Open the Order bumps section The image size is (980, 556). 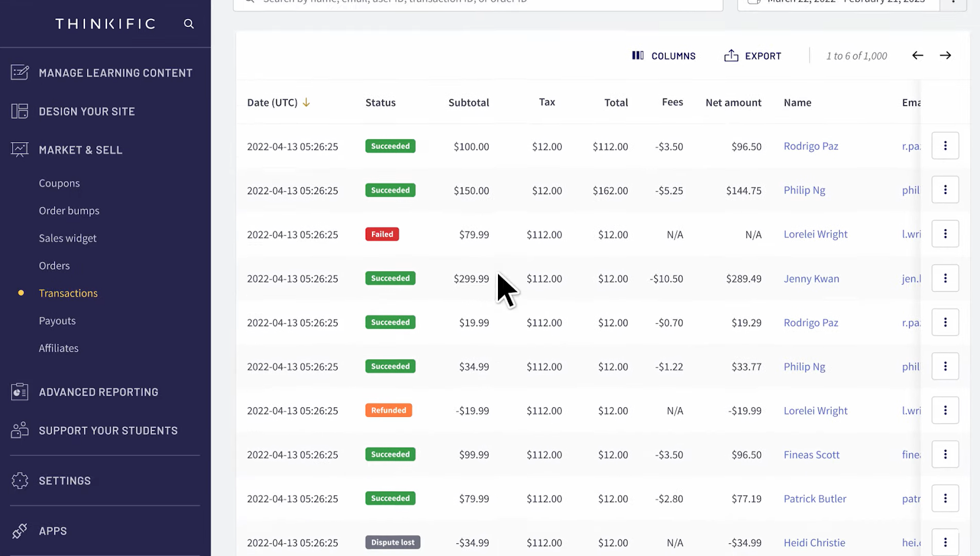[x=69, y=210]
